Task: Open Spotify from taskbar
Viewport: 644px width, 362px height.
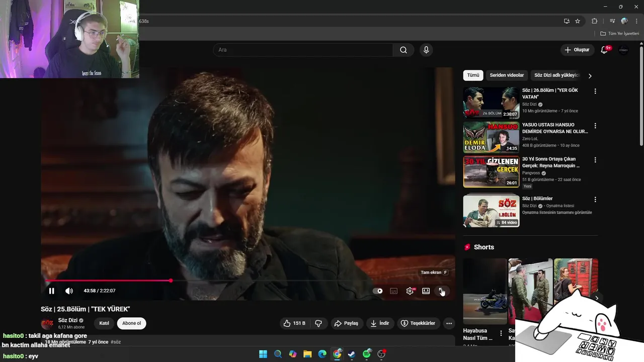Action: (x=367, y=354)
